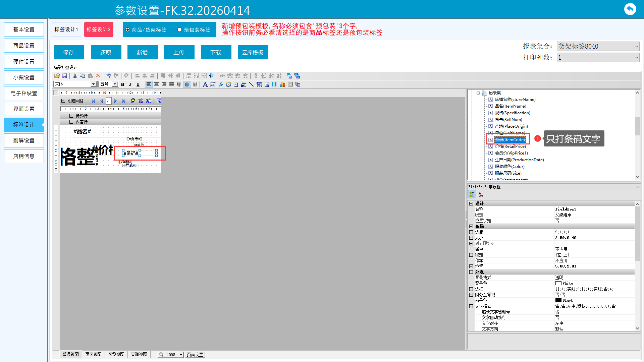
Task: Switch to the 标签设计1 tab
Action: click(x=66, y=29)
